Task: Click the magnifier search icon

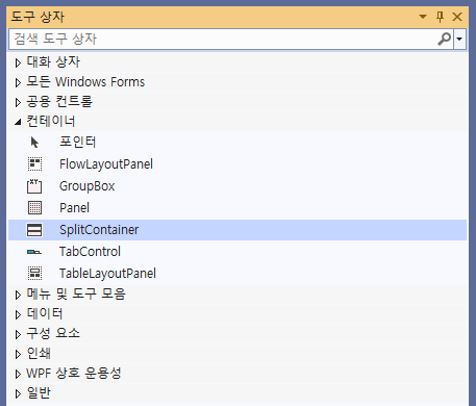Action: pos(444,39)
